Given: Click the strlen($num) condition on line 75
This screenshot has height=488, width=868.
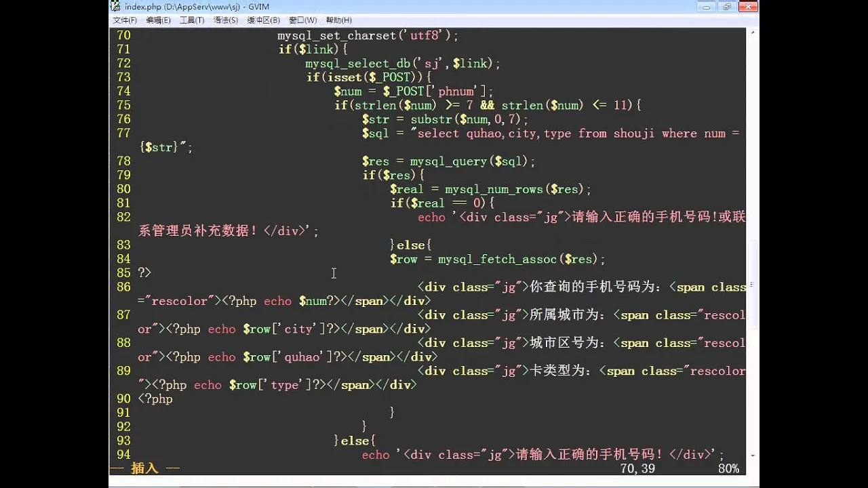Looking at the screenshot, I should coord(488,106).
